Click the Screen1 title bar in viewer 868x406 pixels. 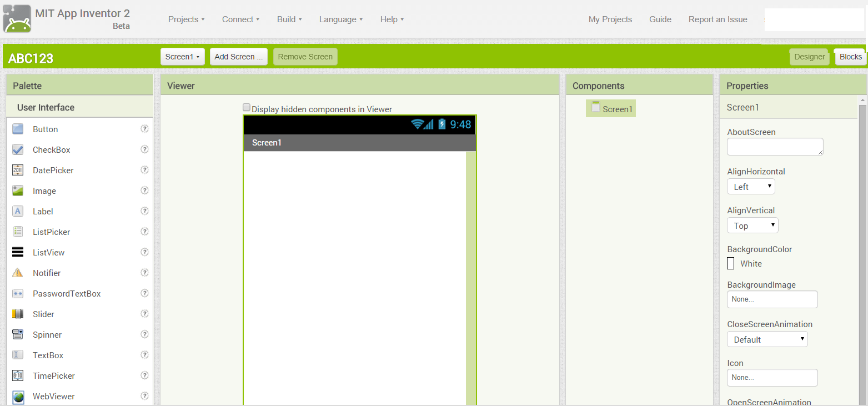pyautogui.click(x=360, y=143)
